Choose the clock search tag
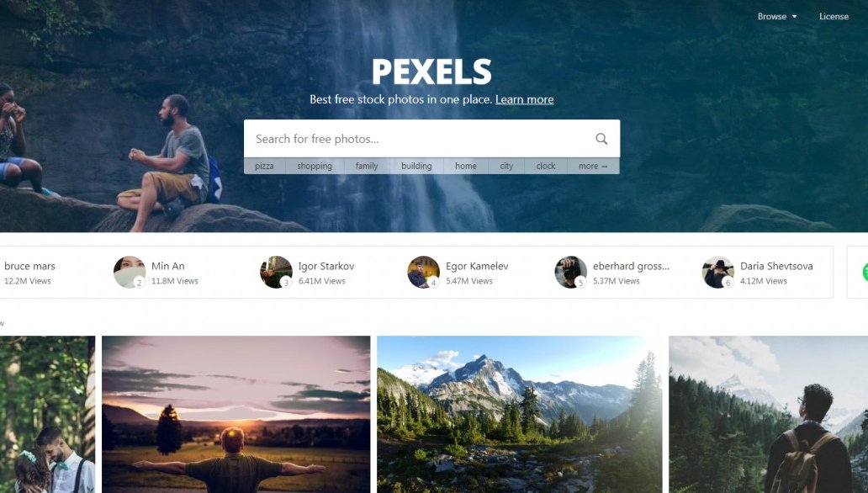The width and height of the screenshot is (868, 493). (546, 167)
